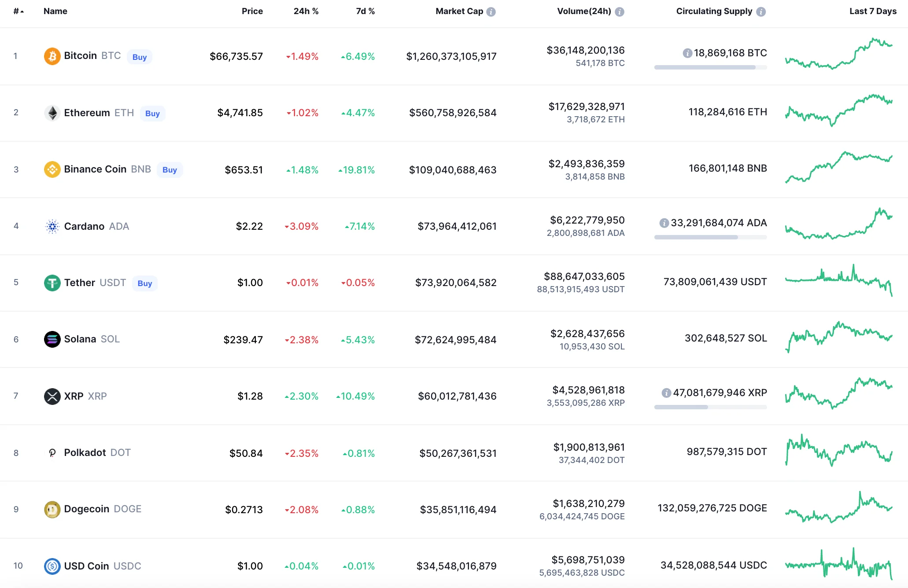Click the Circulating Supply header info icon
Viewport: 908px width, 588px height.
tap(761, 12)
